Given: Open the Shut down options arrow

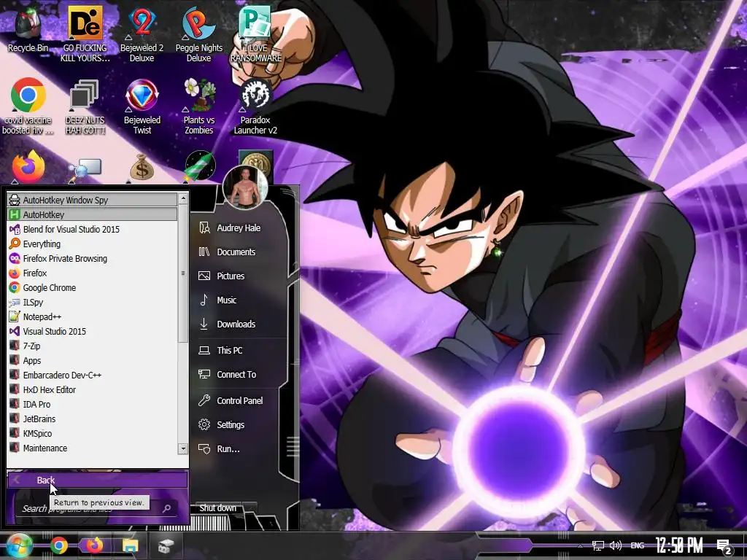Looking at the screenshot, I should coord(250,507).
